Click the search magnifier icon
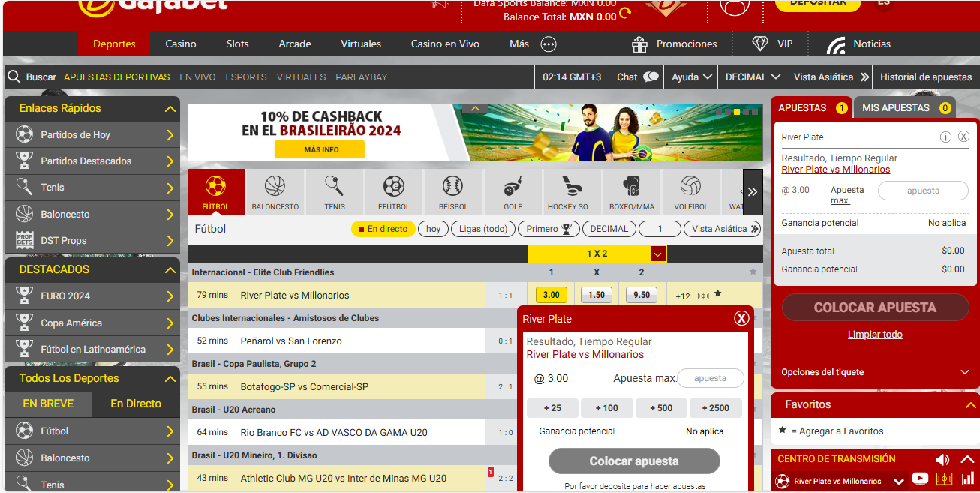Viewport: 980px width, 493px height. [14, 77]
